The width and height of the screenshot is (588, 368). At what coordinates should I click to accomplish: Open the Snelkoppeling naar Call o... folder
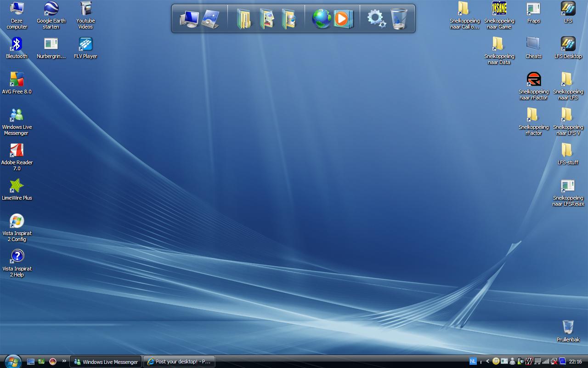coord(464,16)
